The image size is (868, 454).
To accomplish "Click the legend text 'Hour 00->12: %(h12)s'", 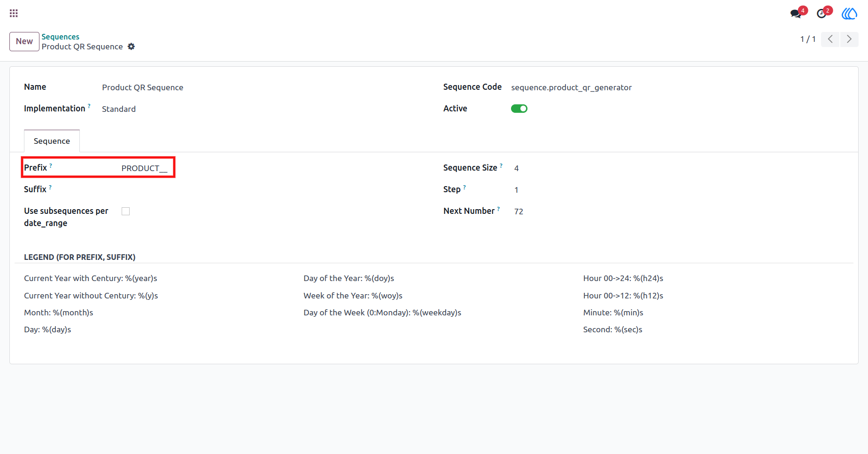I will click(623, 296).
